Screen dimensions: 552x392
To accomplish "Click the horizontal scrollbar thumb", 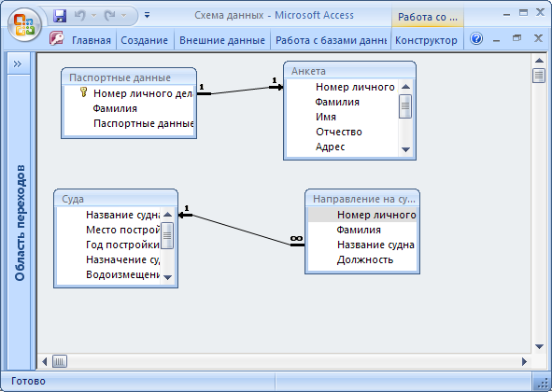I will [60, 361].
